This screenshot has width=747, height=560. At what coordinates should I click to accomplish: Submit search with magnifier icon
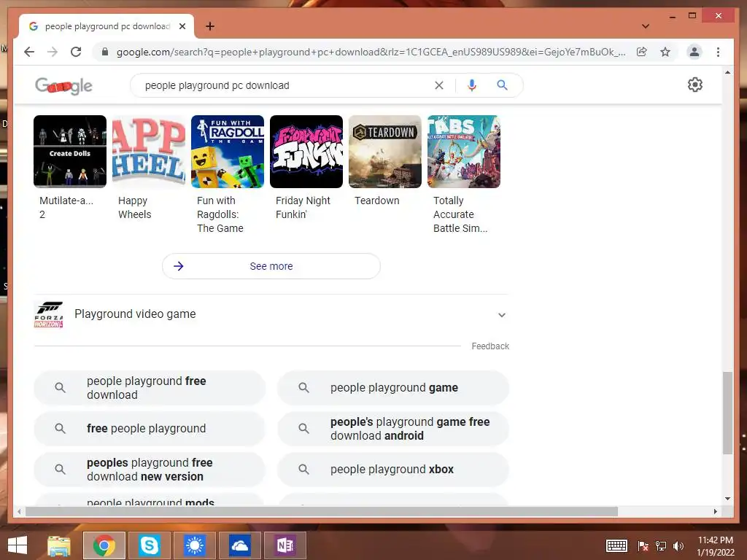(502, 85)
